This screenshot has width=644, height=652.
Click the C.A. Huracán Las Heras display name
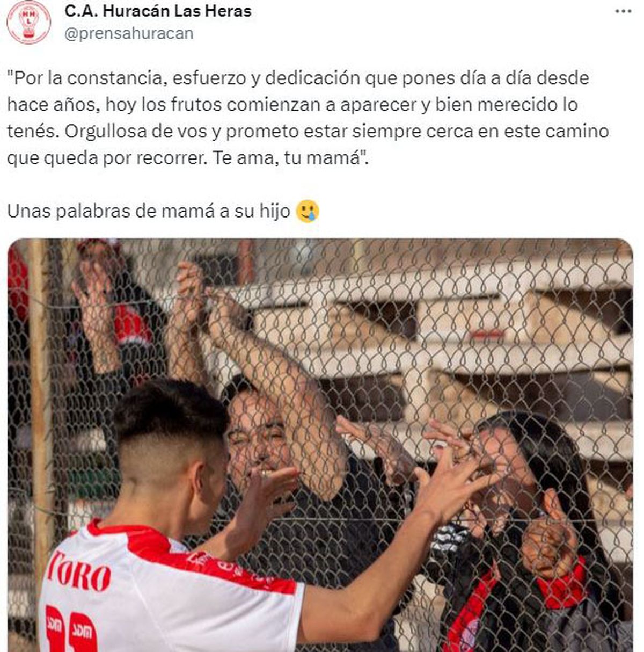[158, 11]
